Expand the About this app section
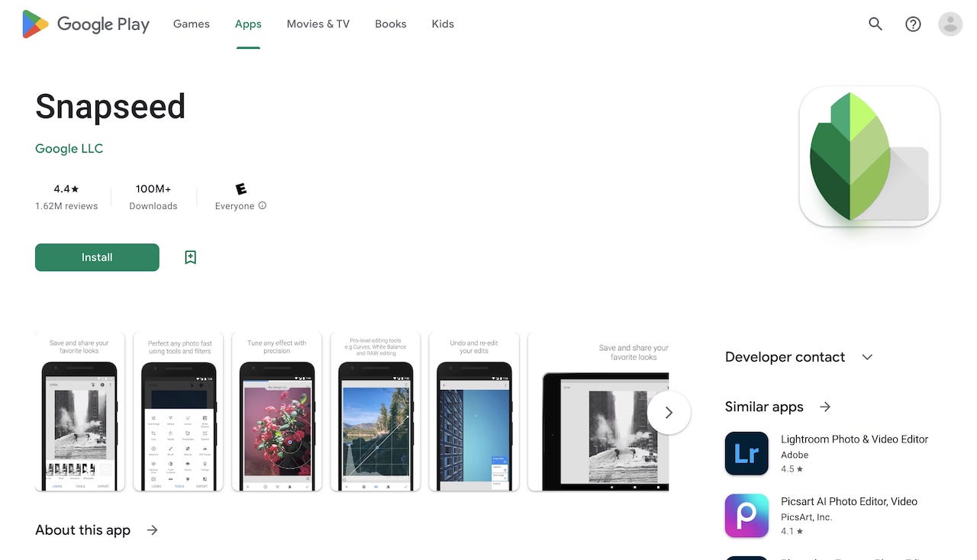 tap(152, 529)
